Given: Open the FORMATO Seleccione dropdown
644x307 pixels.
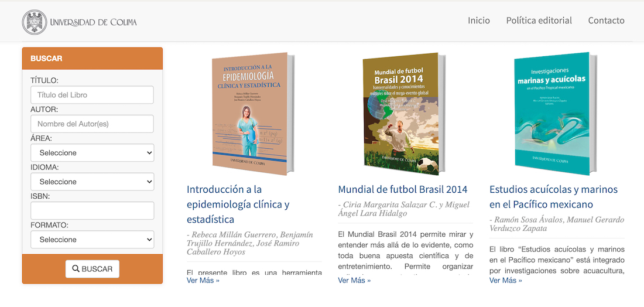Looking at the screenshot, I should 92,240.
